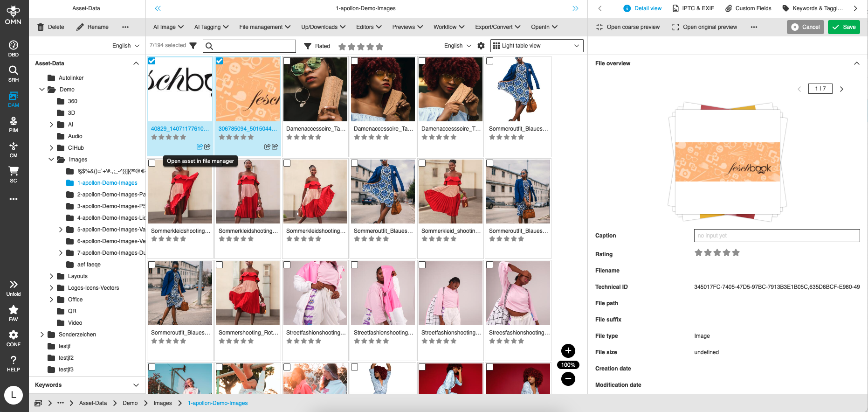Open the SC shopping cart module
Viewport: 868px width, 412px height.
click(14, 175)
